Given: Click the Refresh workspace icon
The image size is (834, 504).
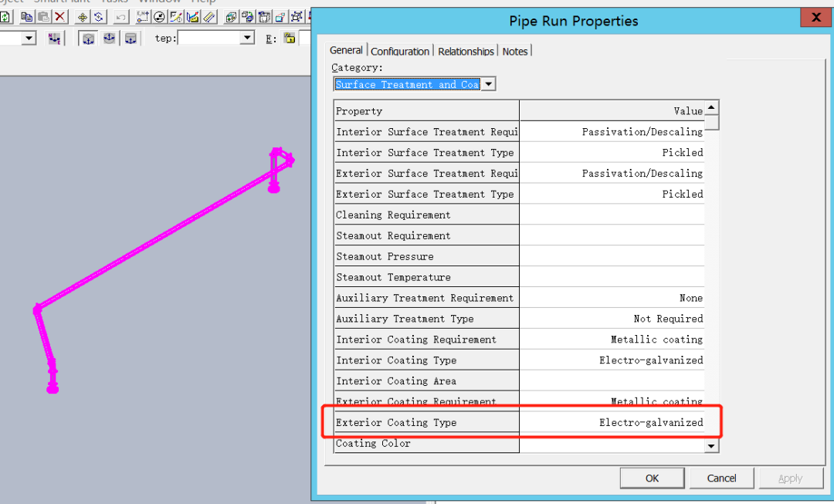Looking at the screenshot, I should point(5,17).
